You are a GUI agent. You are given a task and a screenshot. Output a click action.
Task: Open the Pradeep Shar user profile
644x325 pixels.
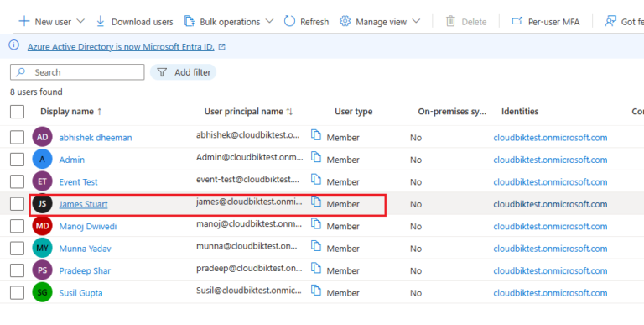85,270
